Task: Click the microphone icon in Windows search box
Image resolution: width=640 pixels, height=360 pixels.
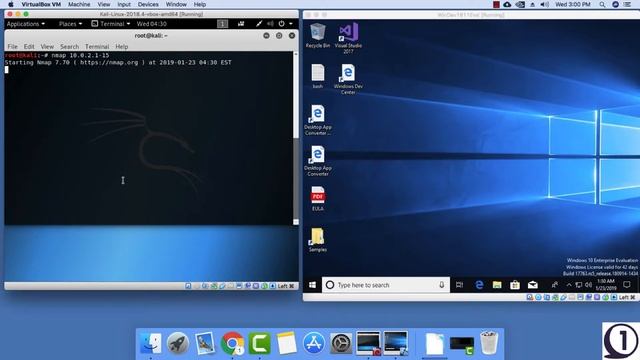Action: tap(442, 285)
